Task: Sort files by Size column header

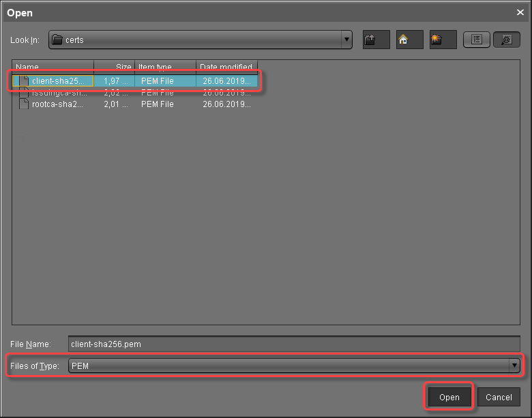Action: coord(115,67)
